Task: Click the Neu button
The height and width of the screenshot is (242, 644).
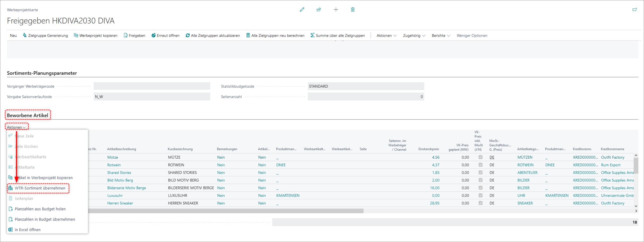Action: click(13, 35)
